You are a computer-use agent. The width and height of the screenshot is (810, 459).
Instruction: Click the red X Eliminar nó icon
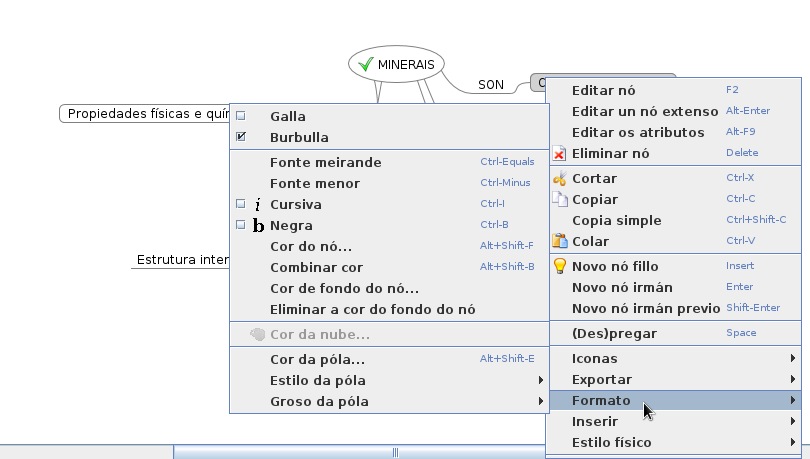click(560, 154)
